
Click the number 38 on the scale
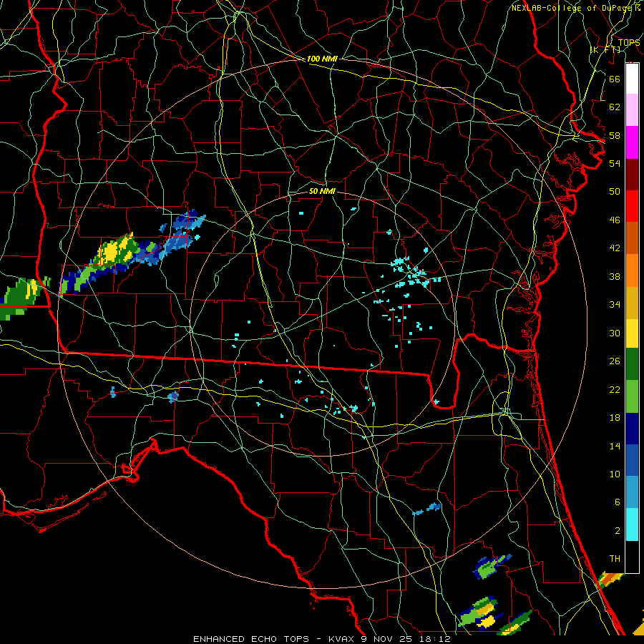[x=615, y=277]
